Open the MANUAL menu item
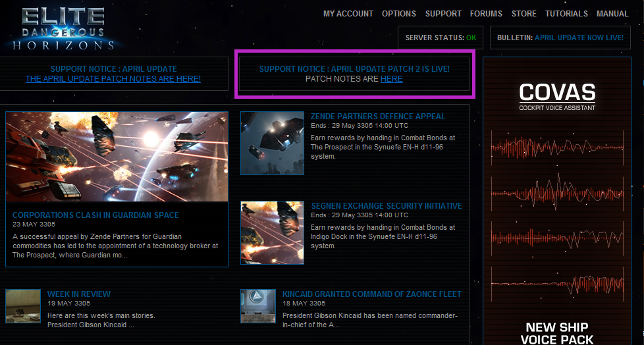 pos(612,14)
